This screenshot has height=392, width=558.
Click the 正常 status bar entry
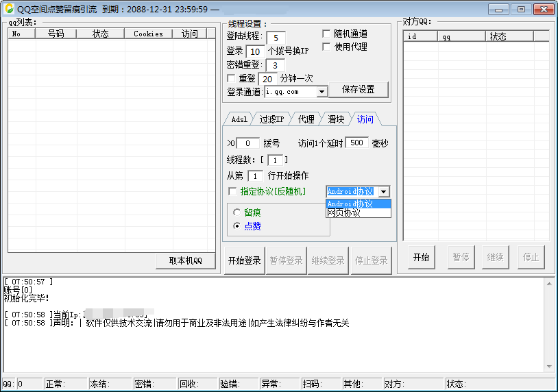(x=66, y=384)
